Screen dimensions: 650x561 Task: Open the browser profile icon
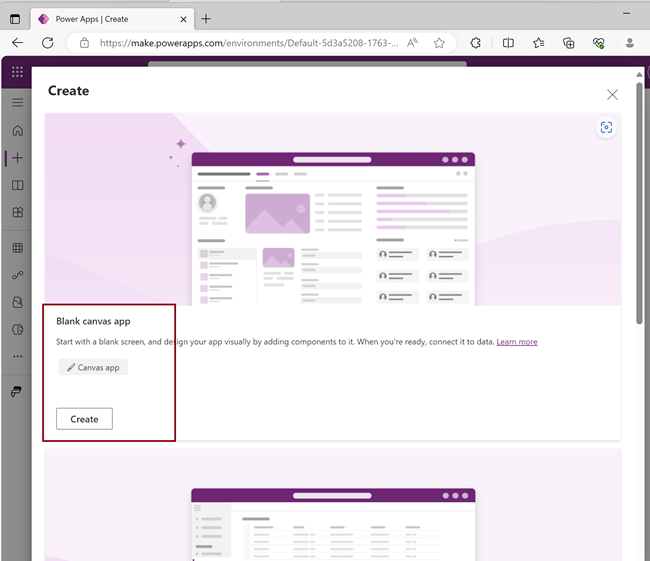coord(629,43)
